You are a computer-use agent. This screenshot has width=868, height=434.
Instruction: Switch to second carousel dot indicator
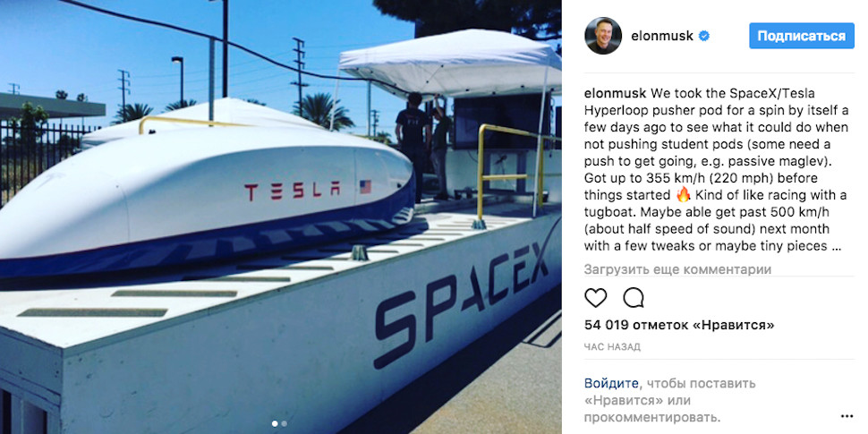(284, 423)
